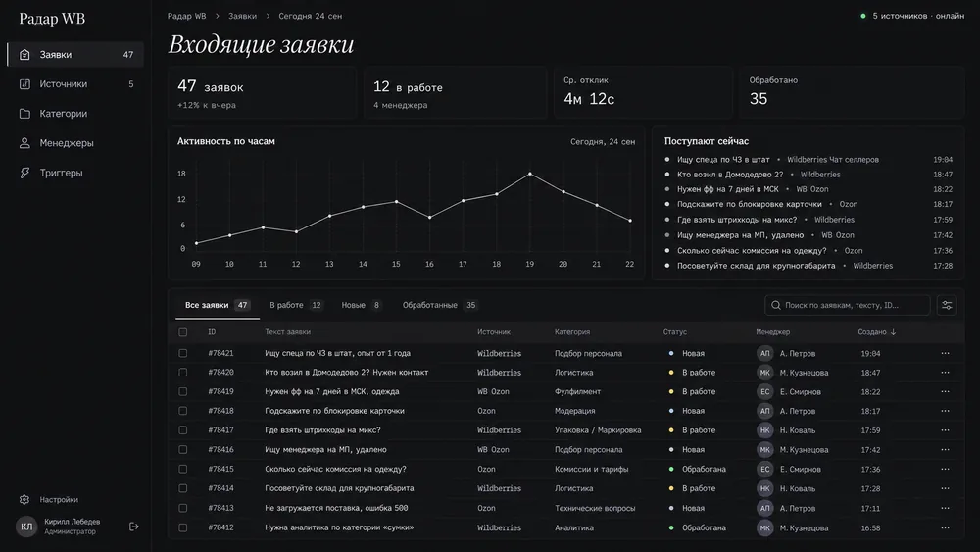Check the box for request #78418
This screenshot has width=980, height=552.
click(182, 411)
